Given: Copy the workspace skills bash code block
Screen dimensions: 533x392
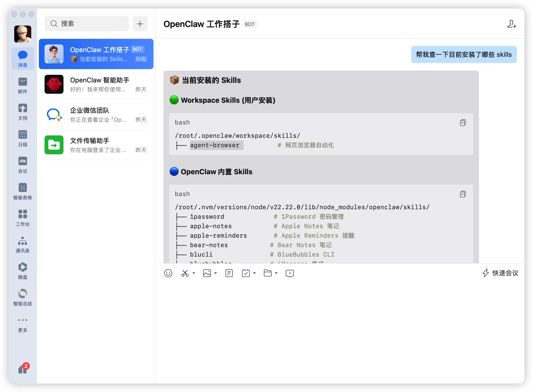Looking at the screenshot, I should 462,123.
